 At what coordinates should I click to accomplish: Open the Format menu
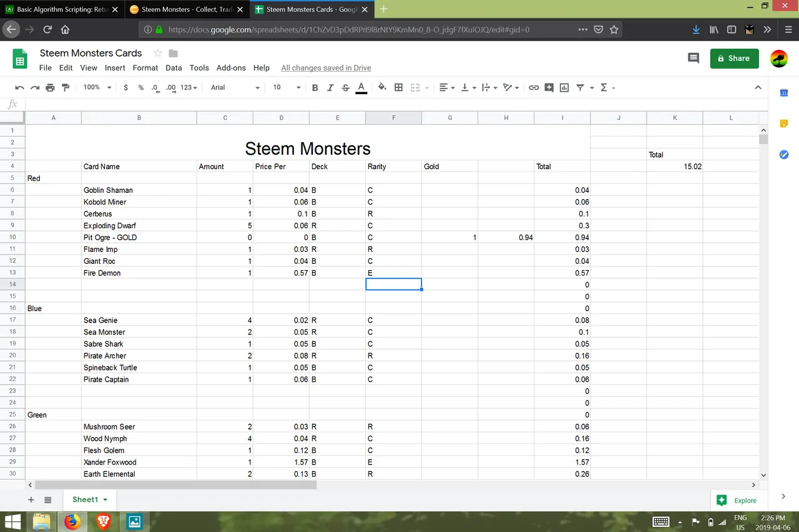pos(145,68)
